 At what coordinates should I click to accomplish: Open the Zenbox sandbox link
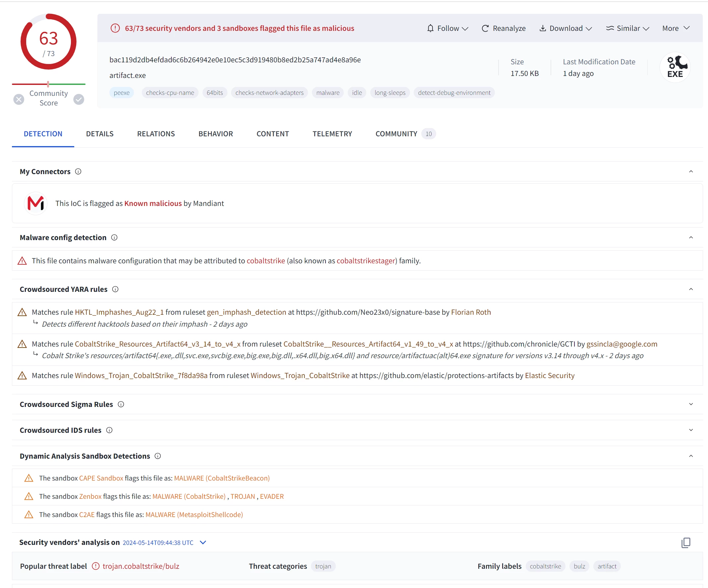click(x=90, y=496)
